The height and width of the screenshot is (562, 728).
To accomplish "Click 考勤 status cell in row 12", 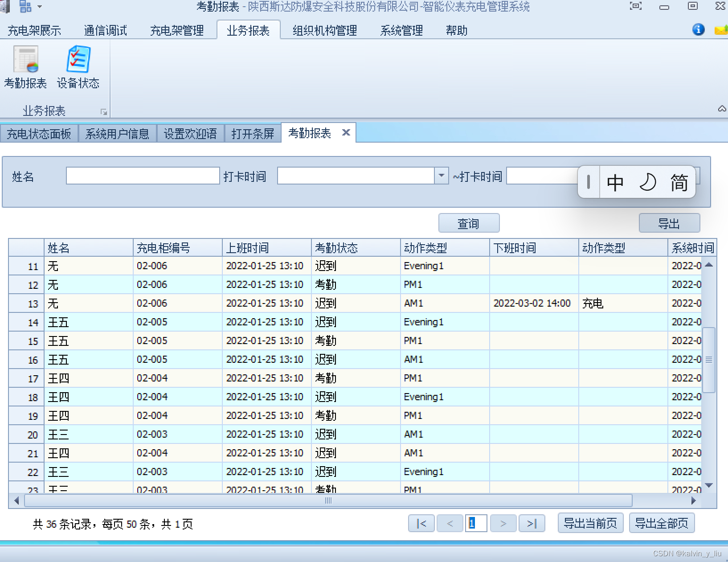I will point(356,285).
